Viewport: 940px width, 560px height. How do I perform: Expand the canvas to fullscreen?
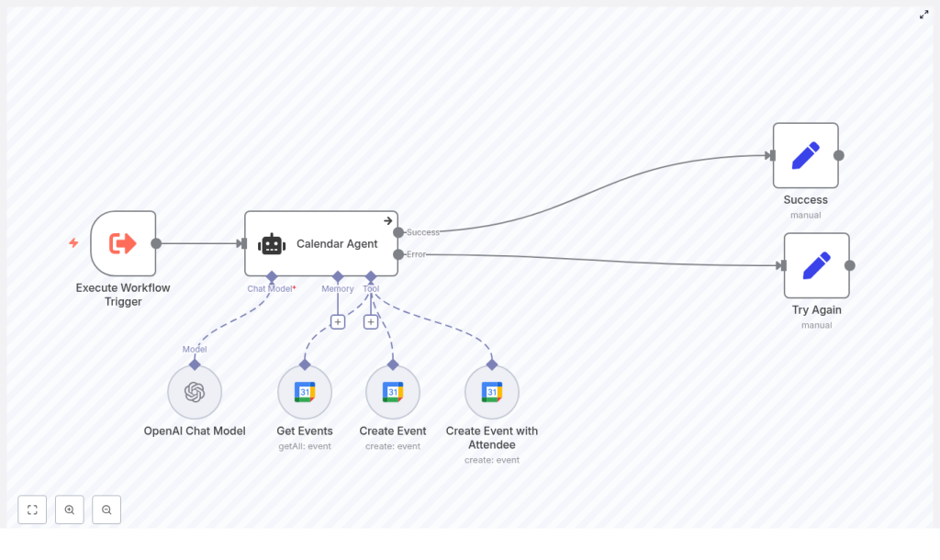click(x=923, y=15)
